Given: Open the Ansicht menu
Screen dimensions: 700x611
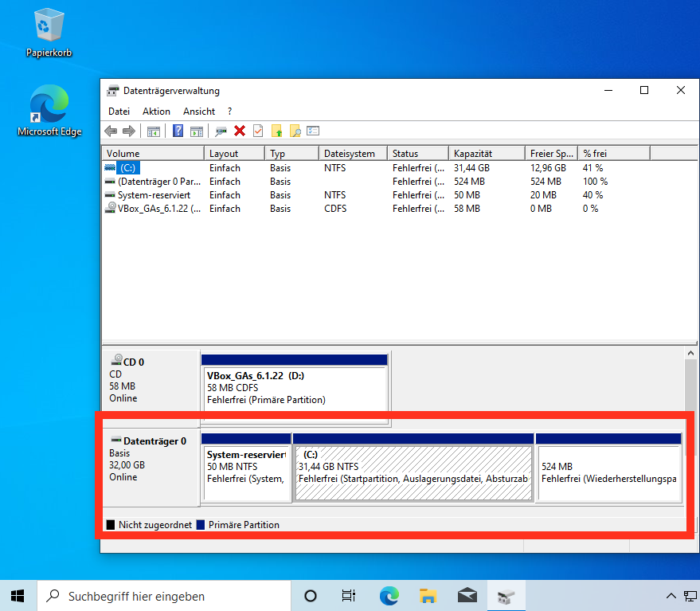Looking at the screenshot, I should tap(199, 112).
